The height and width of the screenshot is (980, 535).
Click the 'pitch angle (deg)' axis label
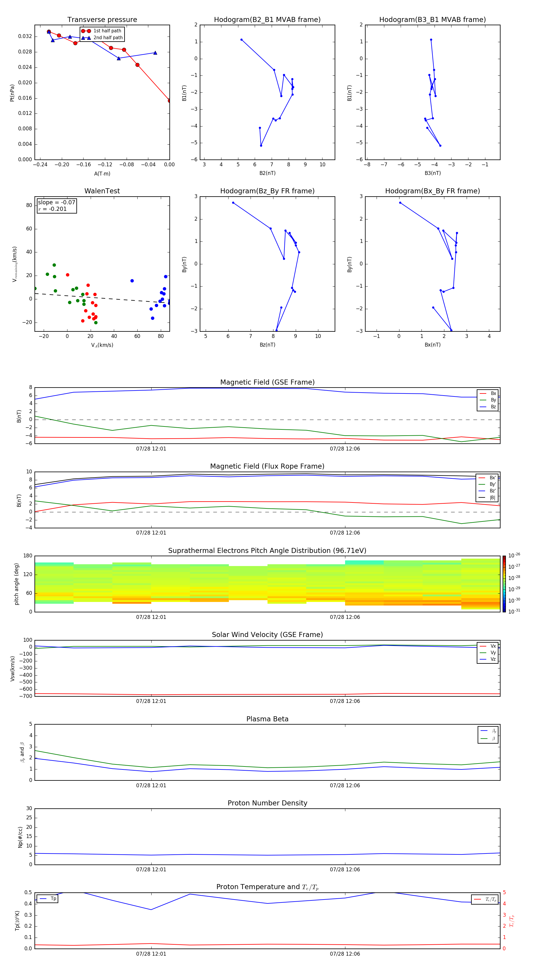pyautogui.click(x=16, y=584)
